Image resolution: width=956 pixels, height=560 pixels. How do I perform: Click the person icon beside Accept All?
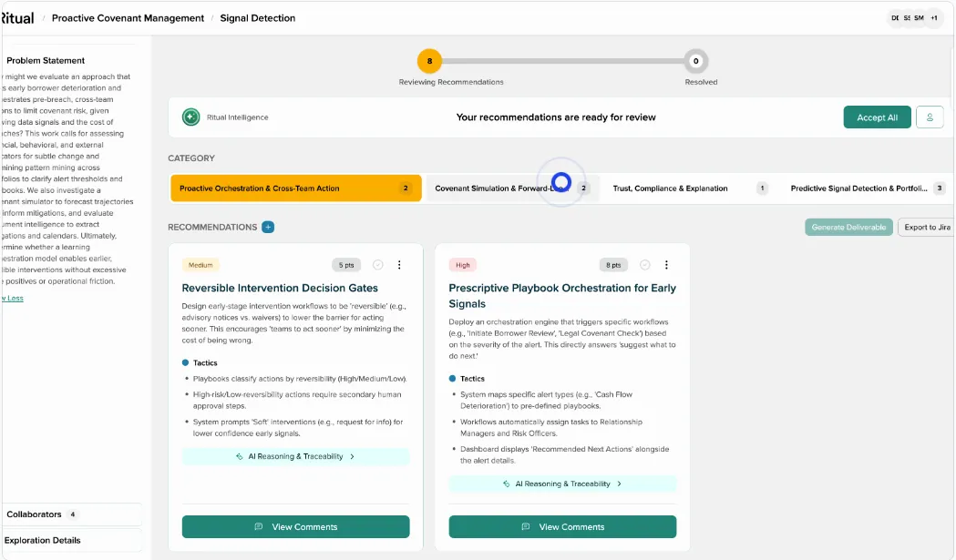click(930, 117)
